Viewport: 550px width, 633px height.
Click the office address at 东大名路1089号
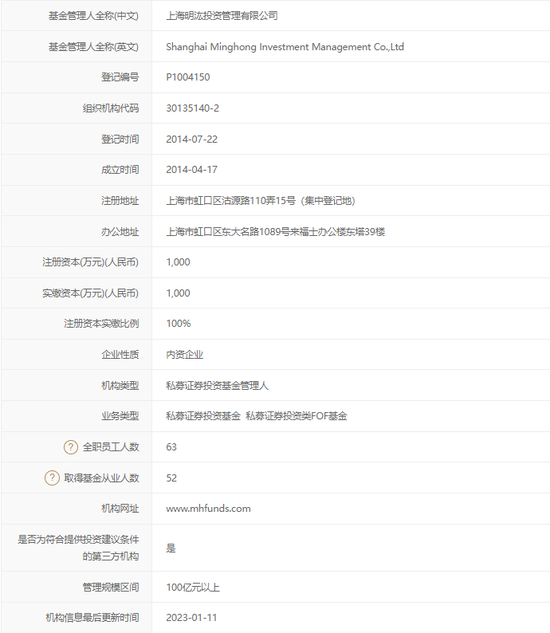(x=275, y=232)
